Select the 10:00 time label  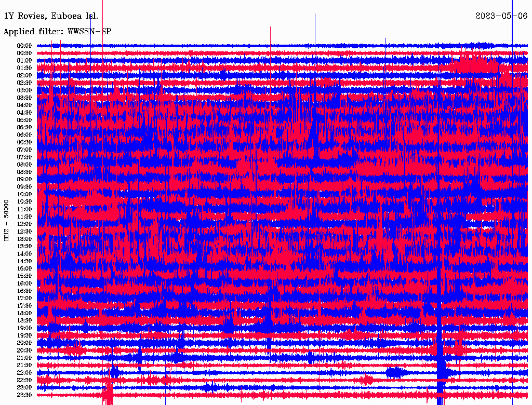coord(24,194)
